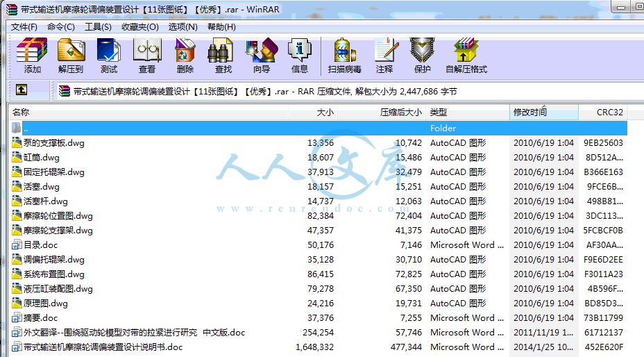Launch the 向导 (Wizard) toolbar icon
This screenshot has height=357, width=644.
click(x=262, y=56)
